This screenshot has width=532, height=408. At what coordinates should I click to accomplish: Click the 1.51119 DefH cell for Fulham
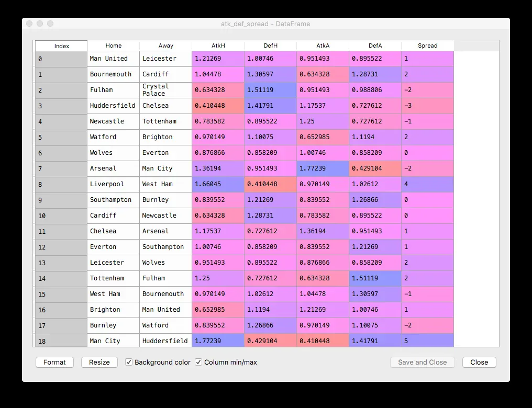(x=270, y=90)
